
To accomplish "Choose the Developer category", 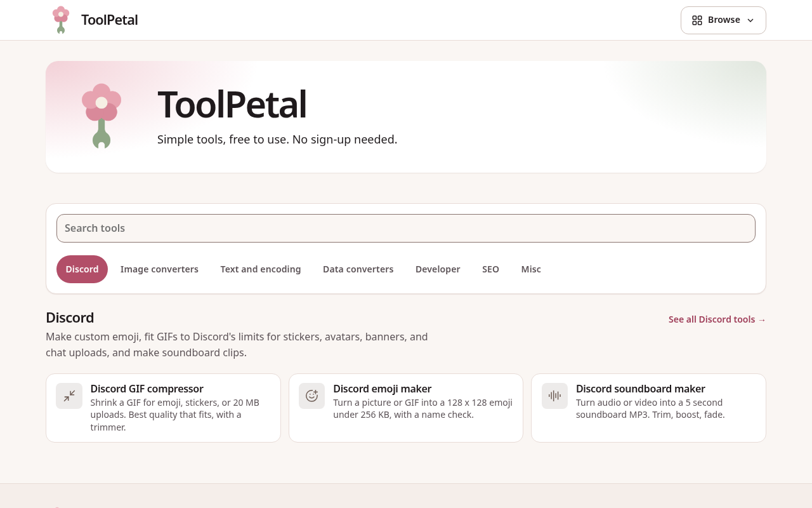I will pos(438,269).
